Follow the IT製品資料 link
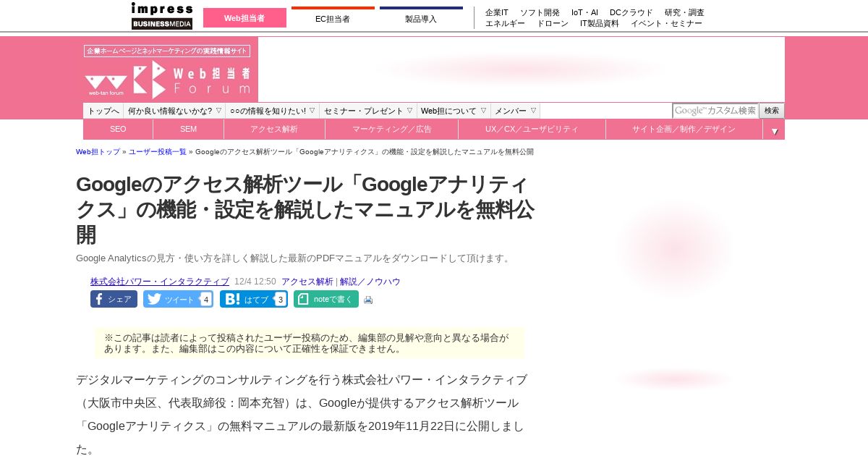This screenshot has height=456, width=868. coord(600,23)
